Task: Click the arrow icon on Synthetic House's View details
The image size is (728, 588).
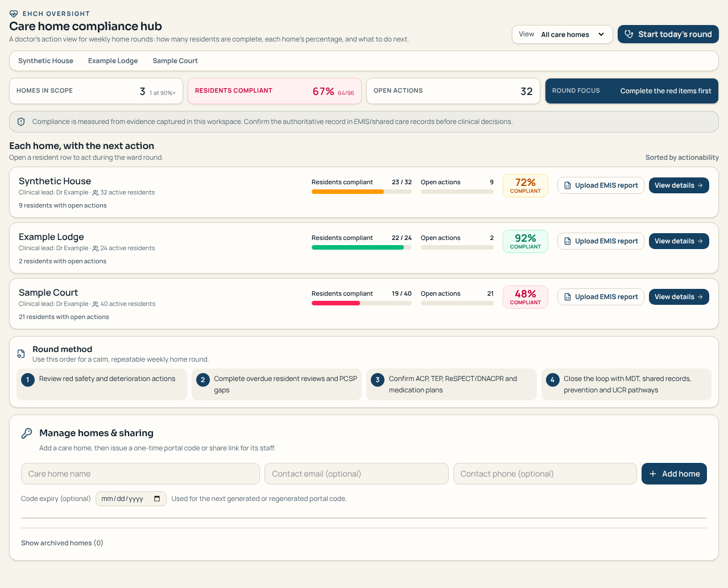Action: (700, 185)
